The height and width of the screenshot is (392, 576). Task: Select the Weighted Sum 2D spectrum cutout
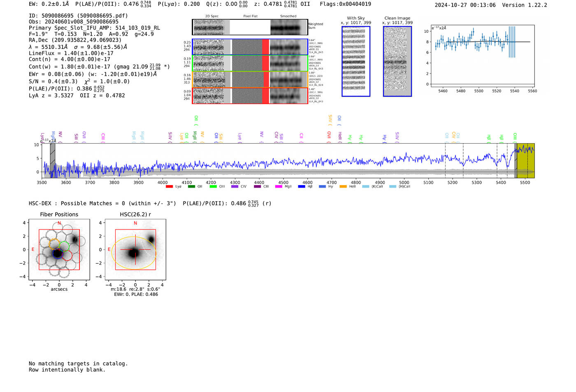point(250,27)
